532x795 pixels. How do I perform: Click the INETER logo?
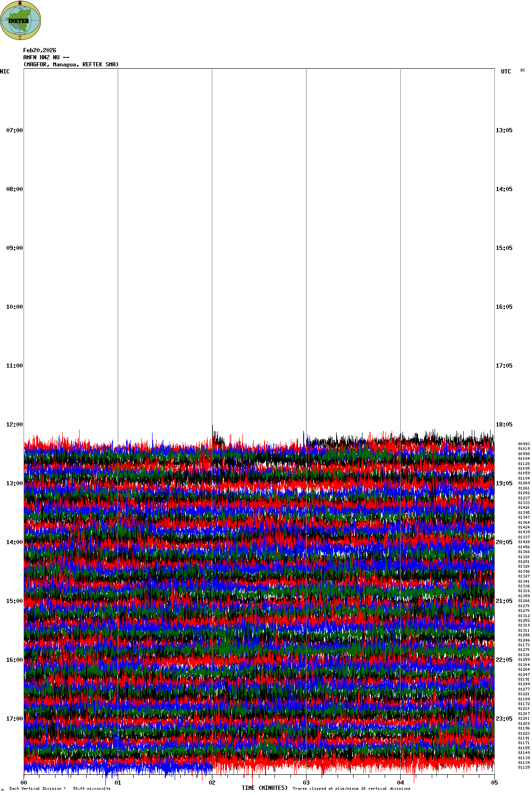(21, 20)
